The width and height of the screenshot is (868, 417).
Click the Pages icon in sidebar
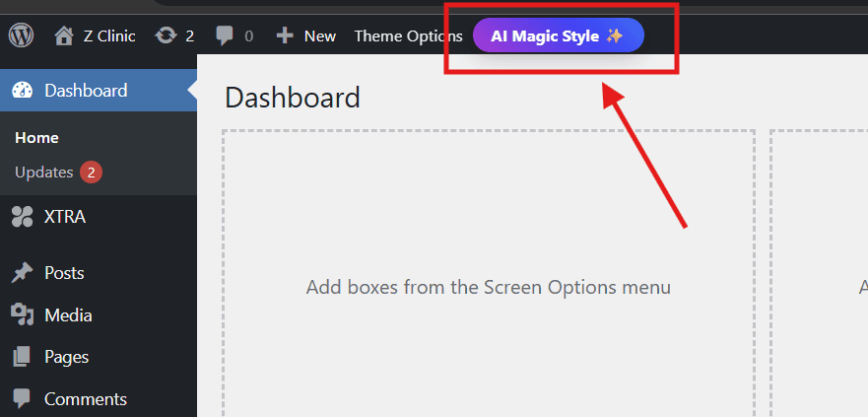[x=22, y=357]
